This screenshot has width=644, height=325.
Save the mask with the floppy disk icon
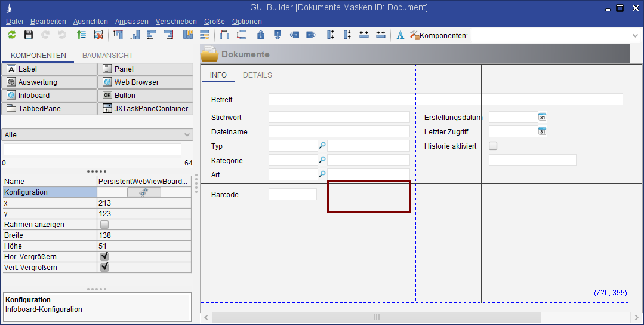tap(28, 35)
